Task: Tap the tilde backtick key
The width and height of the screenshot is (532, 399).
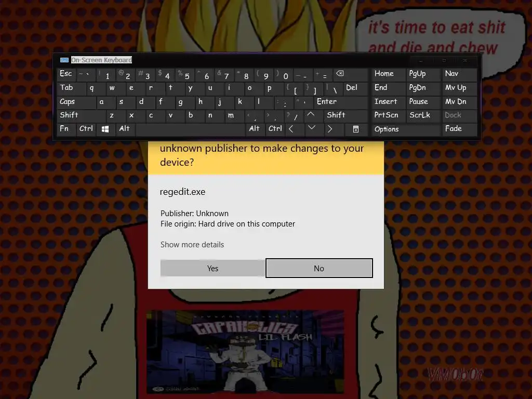Action: [x=86, y=74]
